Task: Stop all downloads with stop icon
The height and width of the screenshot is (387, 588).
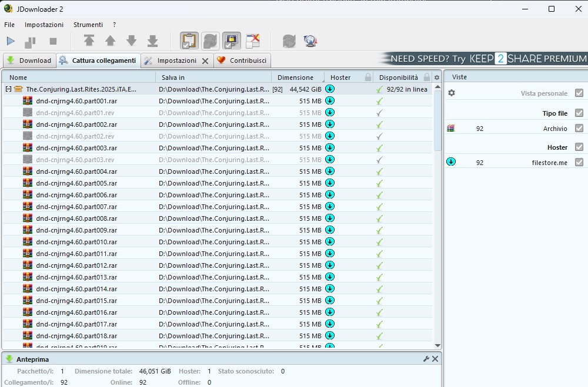Action: pyautogui.click(x=54, y=41)
